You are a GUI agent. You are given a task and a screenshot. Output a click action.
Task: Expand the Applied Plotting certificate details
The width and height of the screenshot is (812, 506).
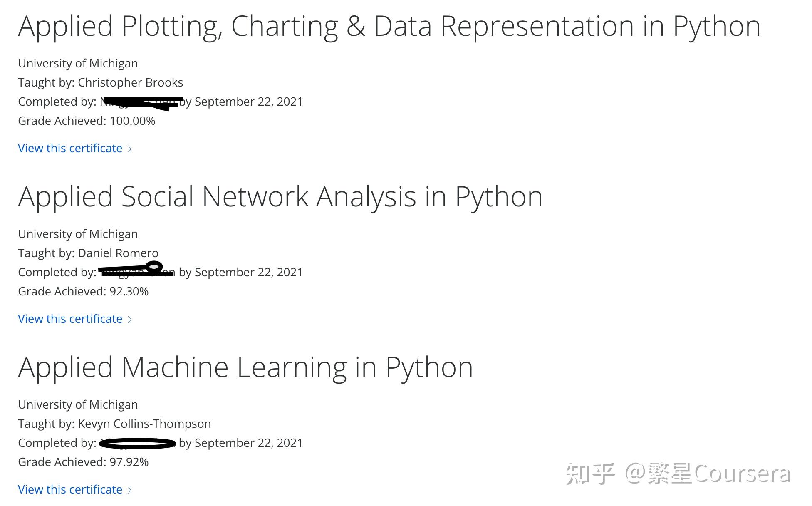coord(70,148)
